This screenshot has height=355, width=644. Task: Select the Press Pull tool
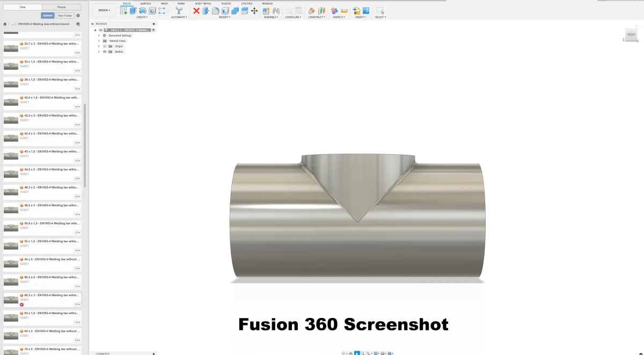tap(206, 11)
